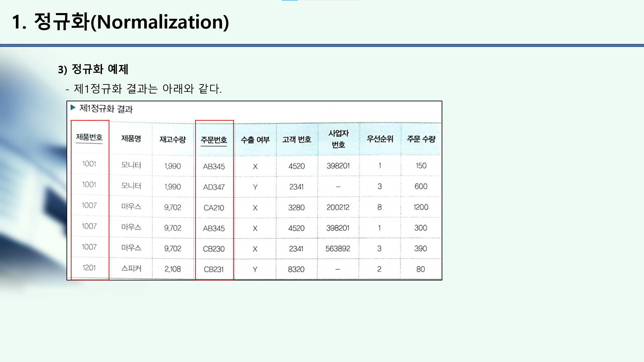Screen dimensions: 644x362
Task: Select order quantity 150
Action: [x=421, y=166]
